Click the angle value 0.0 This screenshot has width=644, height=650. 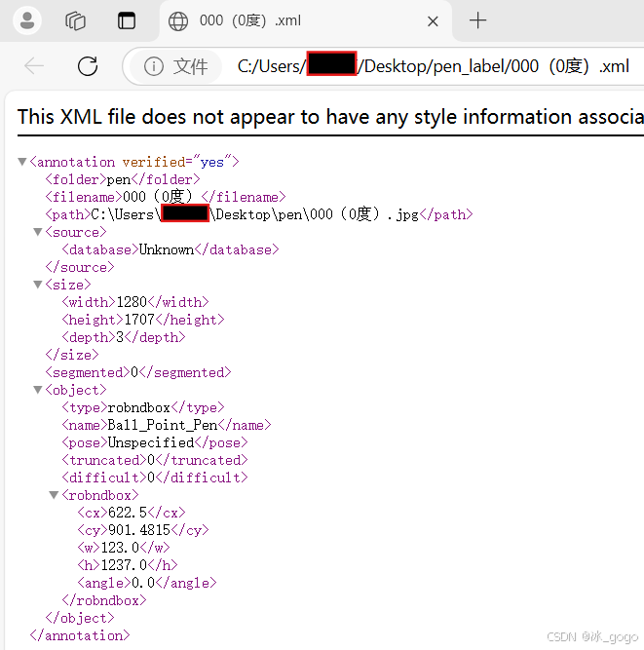(143, 583)
